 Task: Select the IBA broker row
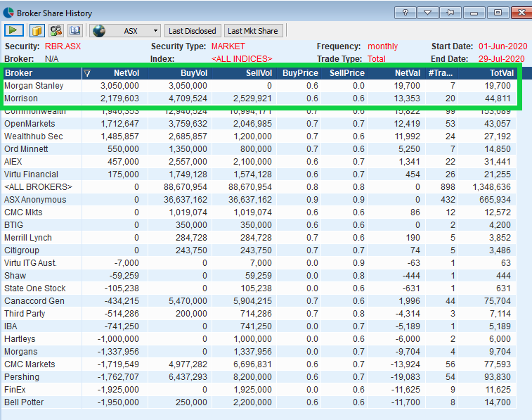[x=259, y=326]
